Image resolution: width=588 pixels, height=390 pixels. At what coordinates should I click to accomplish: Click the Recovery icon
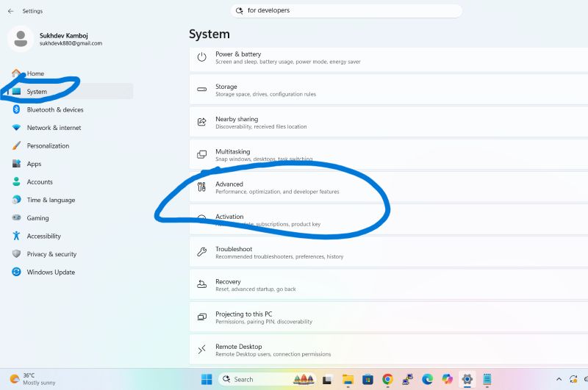coord(201,284)
